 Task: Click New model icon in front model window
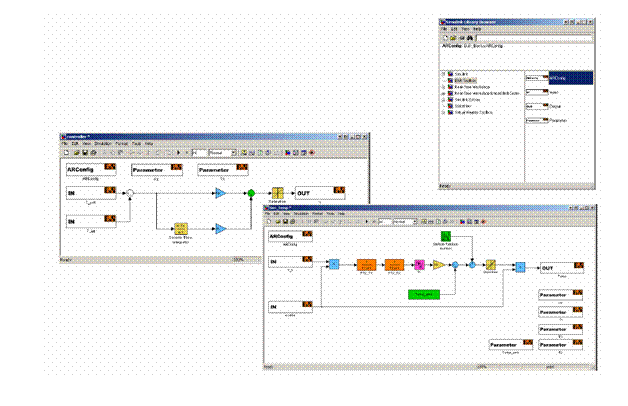(269, 221)
